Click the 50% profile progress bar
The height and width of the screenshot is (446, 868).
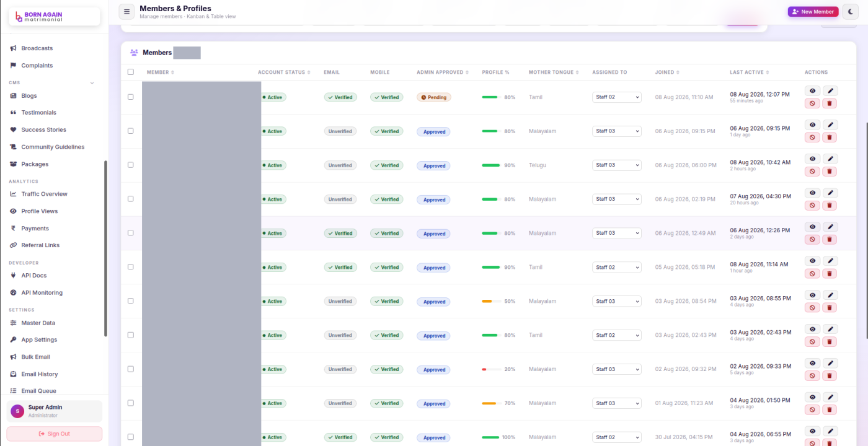(x=492, y=301)
